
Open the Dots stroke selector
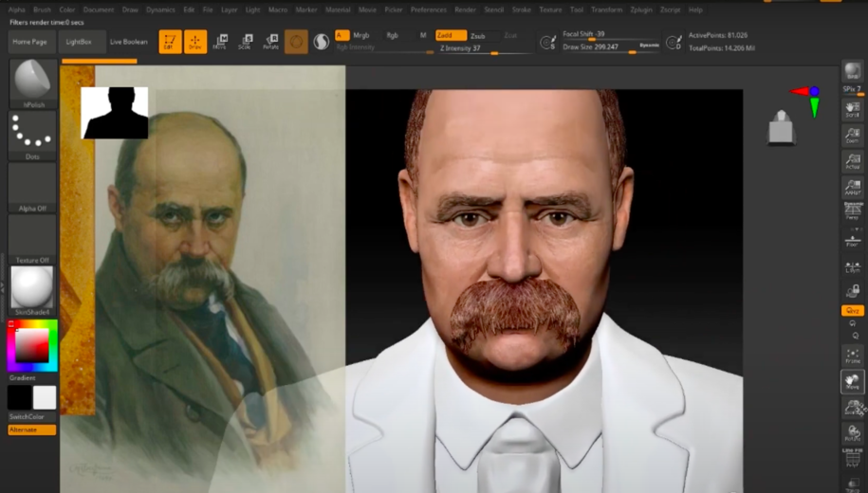click(x=32, y=136)
